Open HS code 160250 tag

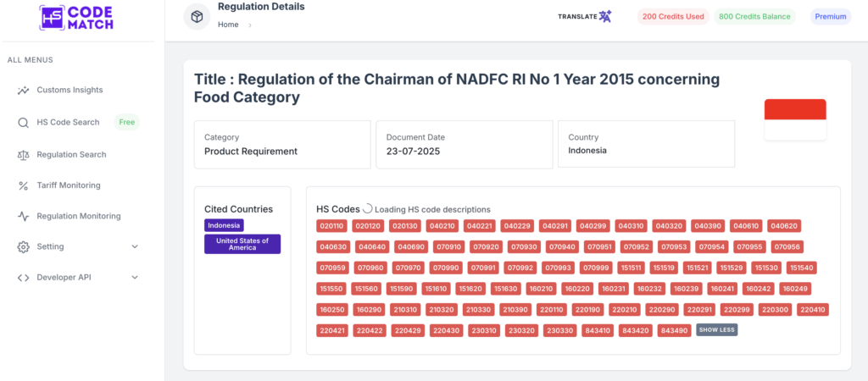coord(332,310)
